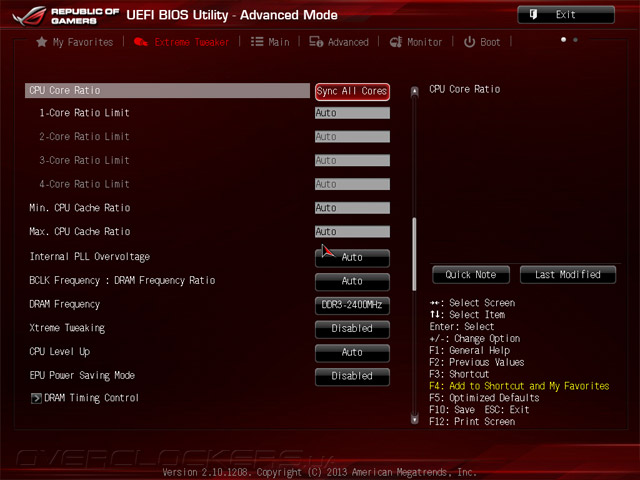The height and width of the screenshot is (480, 640).
Task: Click the ROG logo emblem
Action: point(29,16)
